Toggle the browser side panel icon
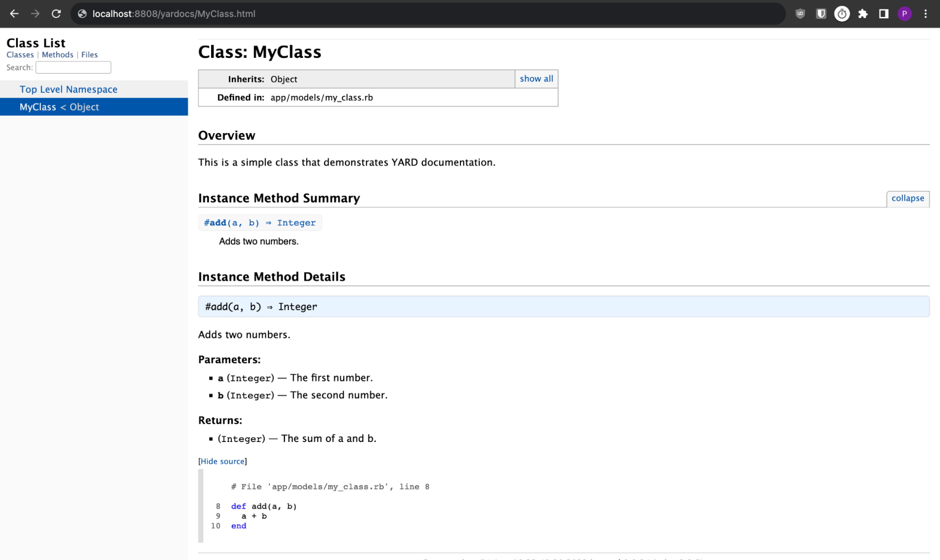940x560 pixels. pos(884,14)
